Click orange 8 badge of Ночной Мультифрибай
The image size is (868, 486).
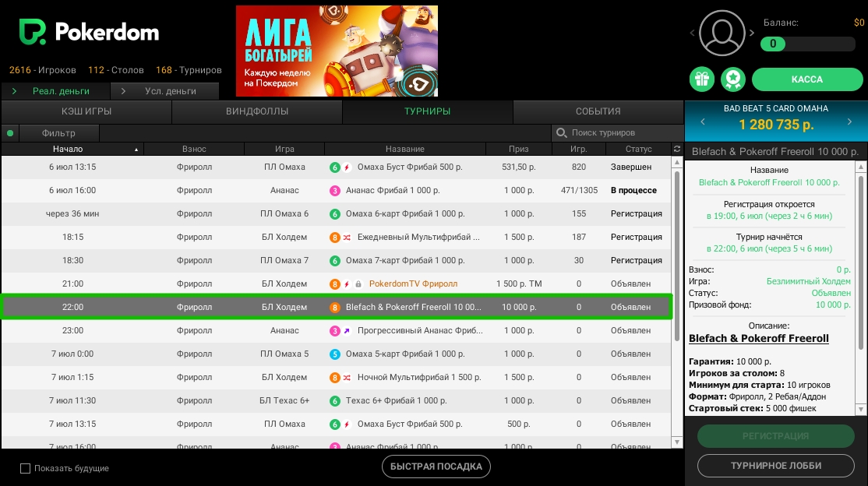pos(335,378)
